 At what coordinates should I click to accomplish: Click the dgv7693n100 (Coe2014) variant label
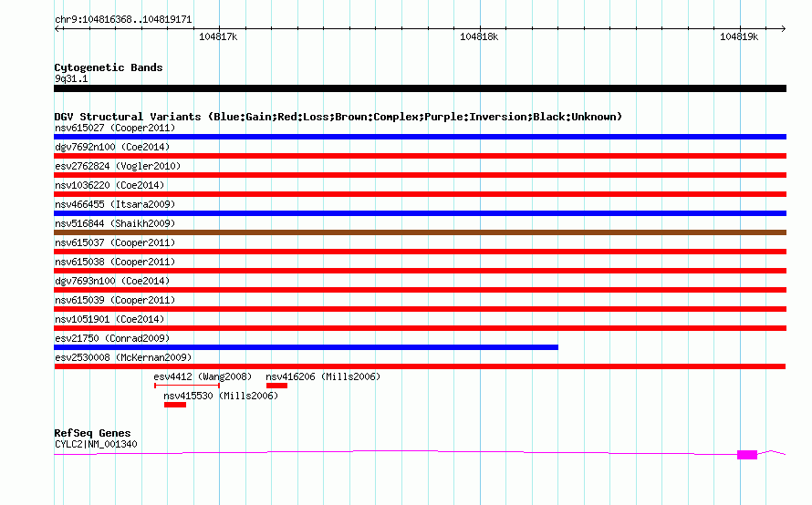coord(112,281)
